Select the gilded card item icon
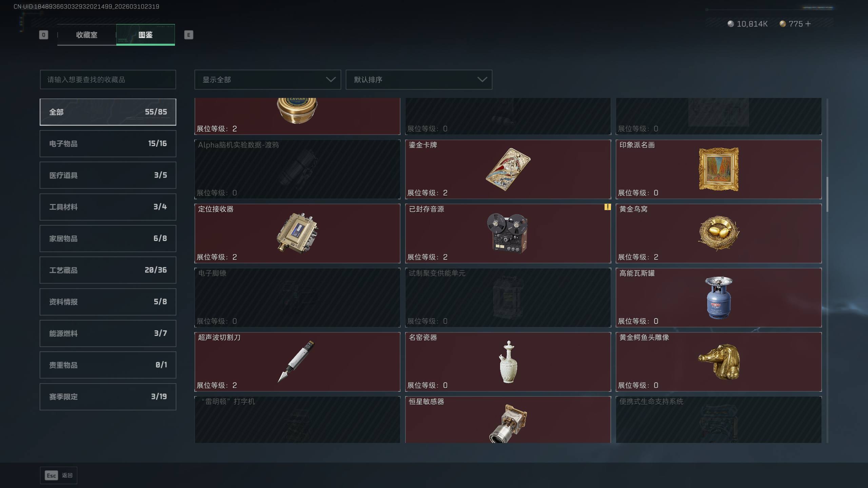This screenshot has height=488, width=868. click(x=508, y=169)
